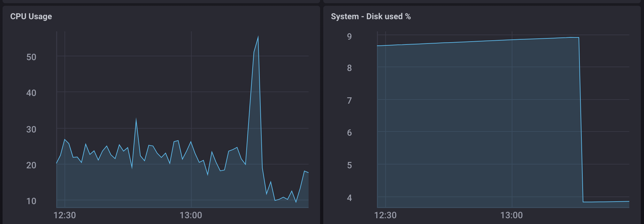Open the CPU Usage panel title

pyautogui.click(x=31, y=17)
